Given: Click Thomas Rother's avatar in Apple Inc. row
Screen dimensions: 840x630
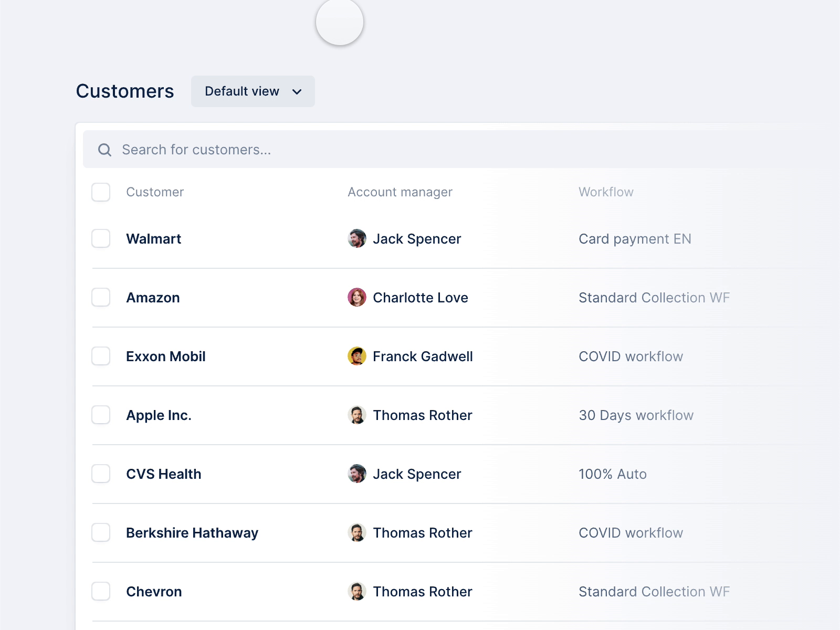Looking at the screenshot, I should (357, 415).
